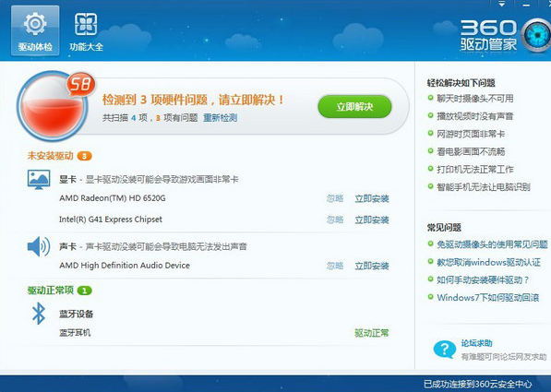Ignore the AMD Radeon HD 6520G item

click(x=335, y=198)
